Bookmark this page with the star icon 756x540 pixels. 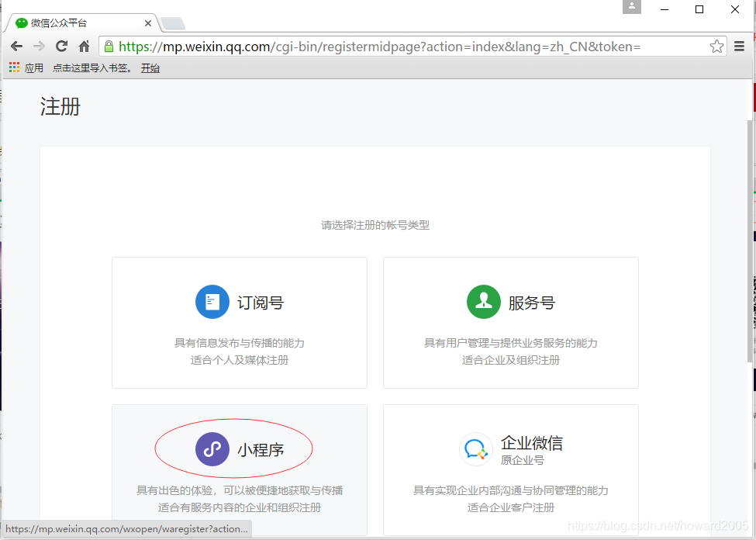point(716,47)
